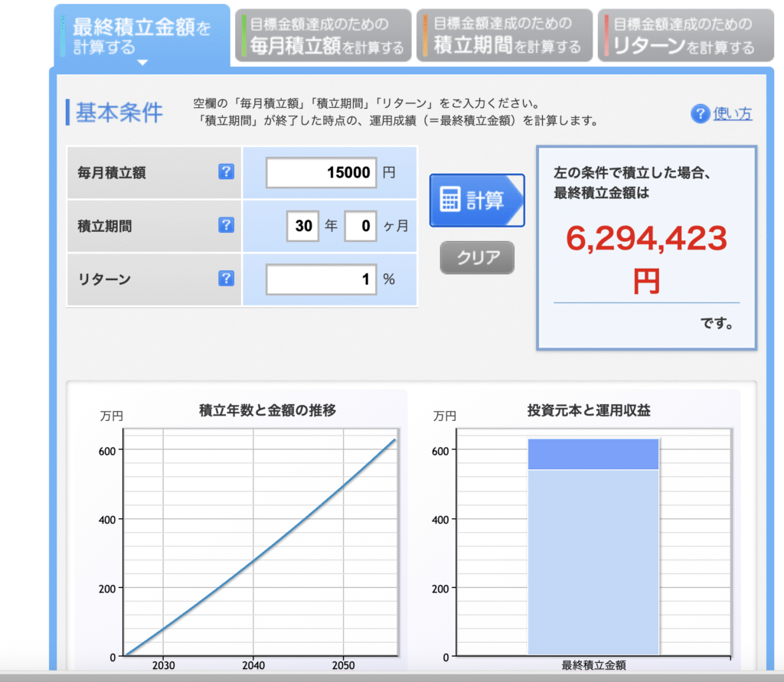Viewport: 784px width, 682px height.
Task: Select the 最終積立金額を計算する tab
Action: pyautogui.click(x=142, y=35)
